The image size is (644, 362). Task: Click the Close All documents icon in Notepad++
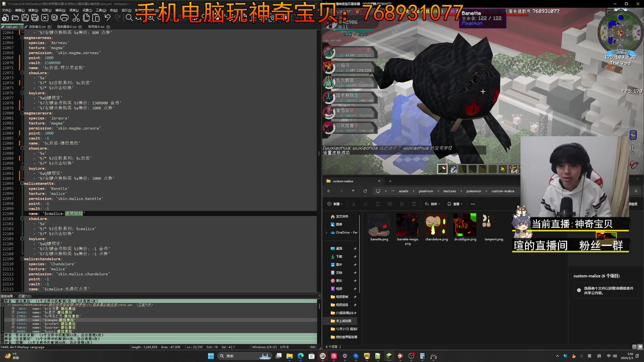54,18
